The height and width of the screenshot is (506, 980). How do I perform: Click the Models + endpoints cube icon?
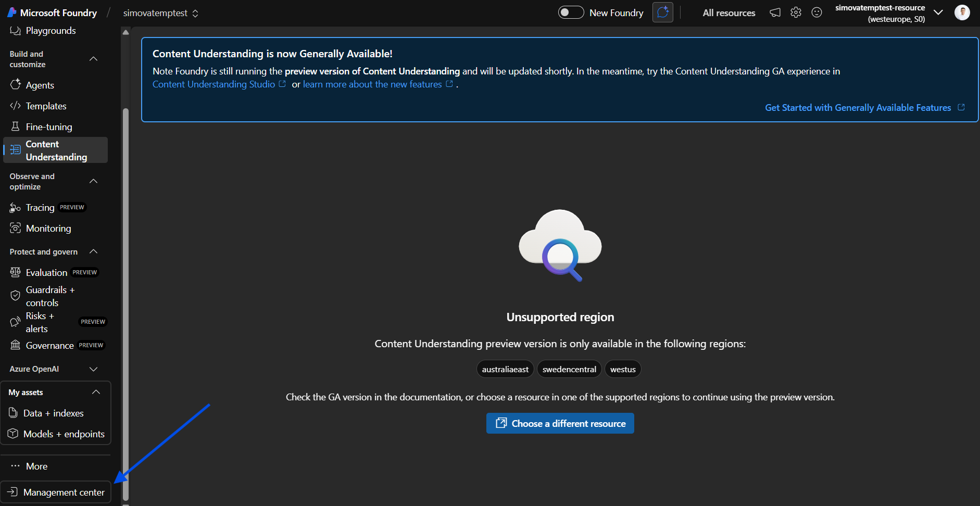(13, 434)
